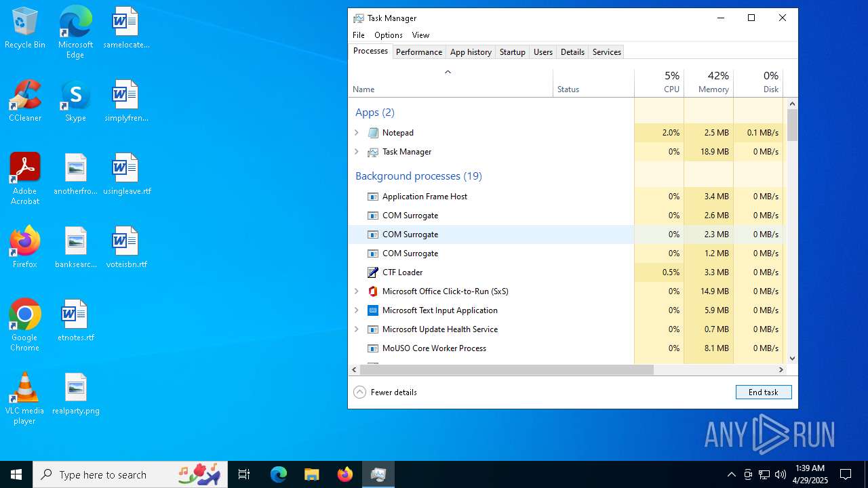
Task: Open the volume control in system tray
Action: (x=780, y=474)
